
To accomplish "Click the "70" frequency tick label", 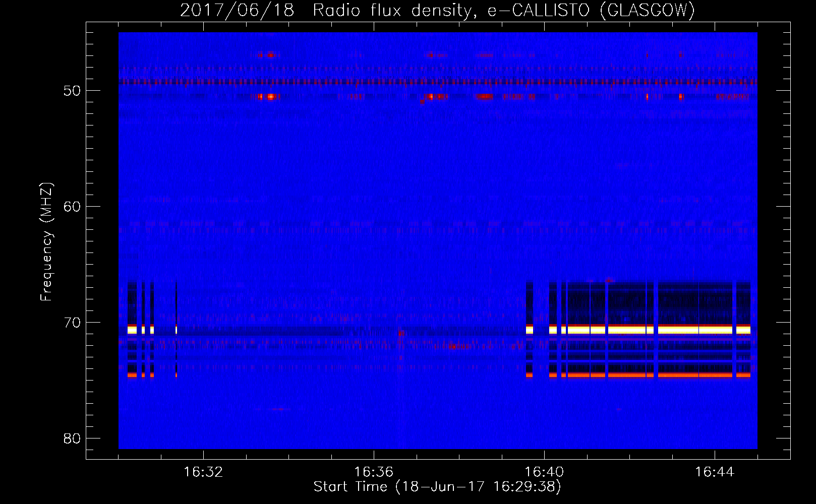I will coord(72,323).
